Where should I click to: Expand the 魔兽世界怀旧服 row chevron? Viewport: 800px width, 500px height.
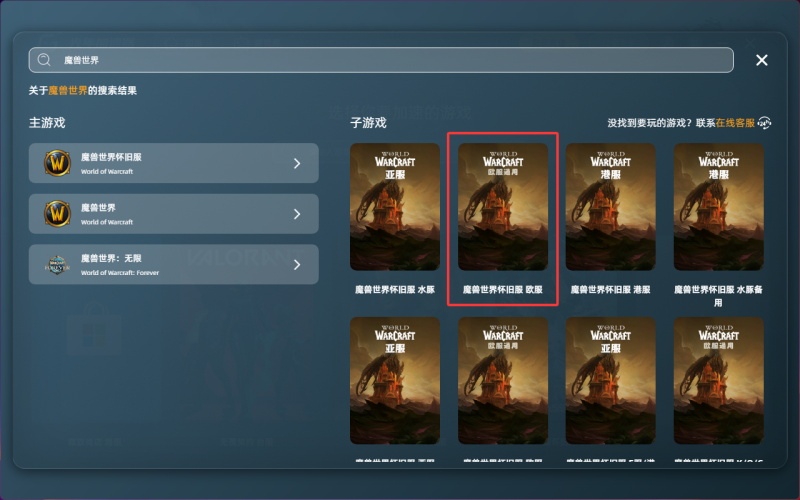pos(297,163)
